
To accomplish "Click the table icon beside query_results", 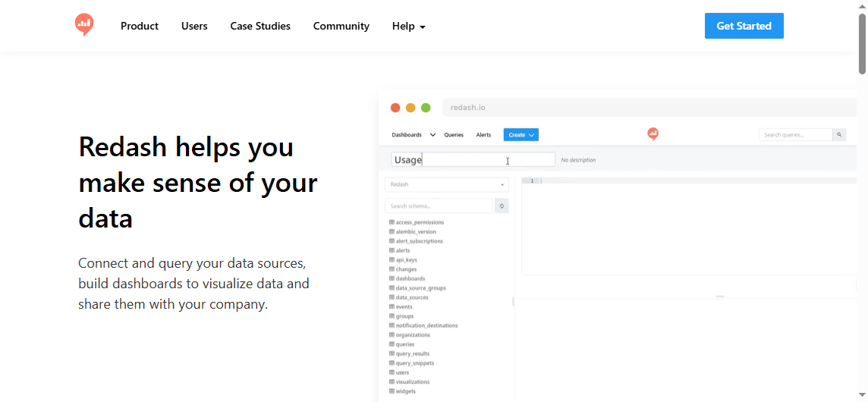I will (x=392, y=353).
